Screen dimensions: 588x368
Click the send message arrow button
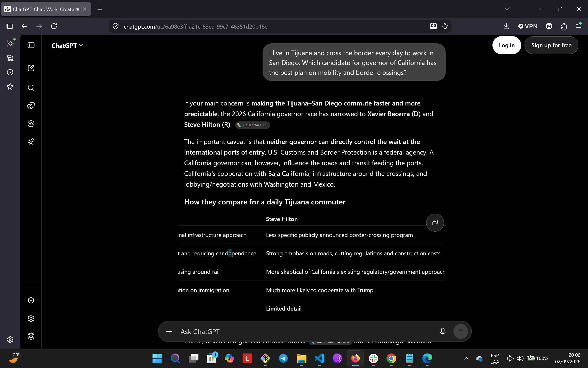click(461, 331)
